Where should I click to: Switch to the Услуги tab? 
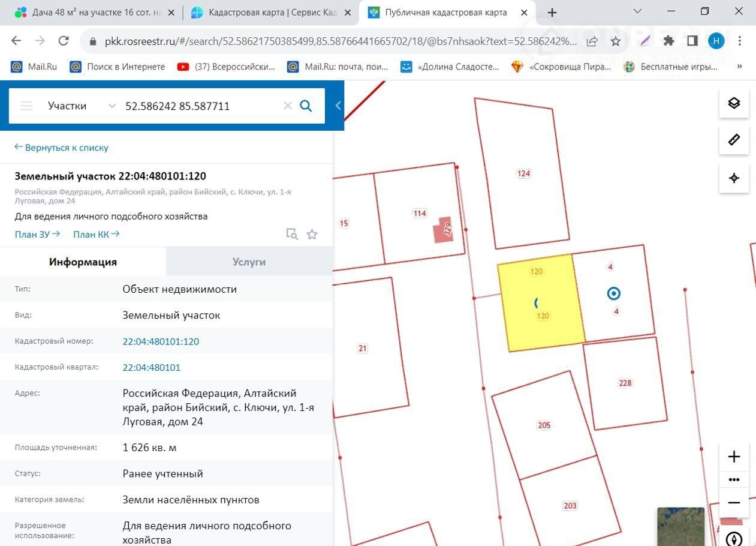[249, 262]
